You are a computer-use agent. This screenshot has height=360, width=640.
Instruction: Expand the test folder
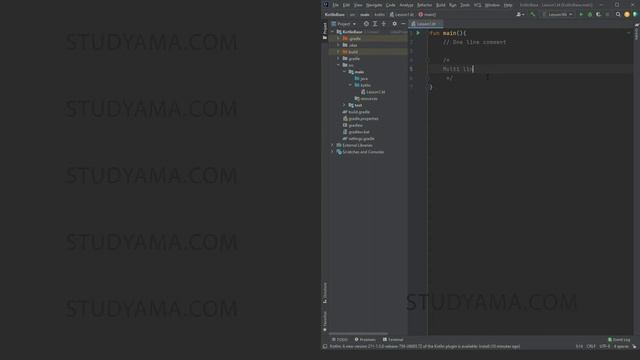click(344, 105)
